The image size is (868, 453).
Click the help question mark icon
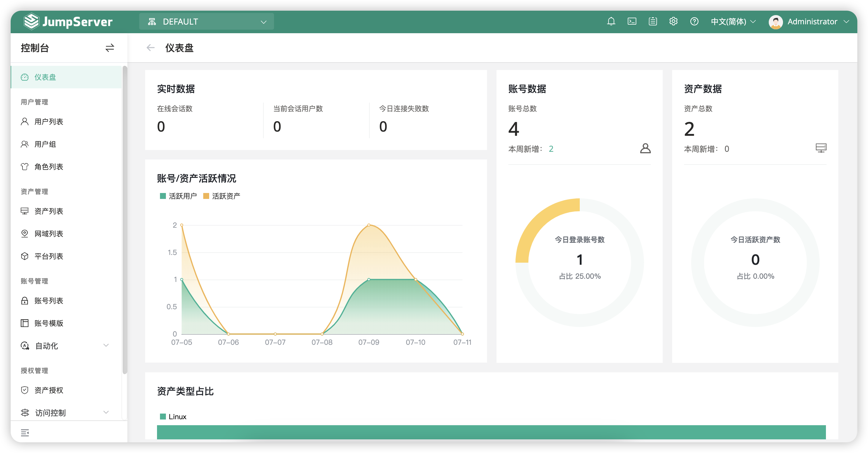point(694,22)
